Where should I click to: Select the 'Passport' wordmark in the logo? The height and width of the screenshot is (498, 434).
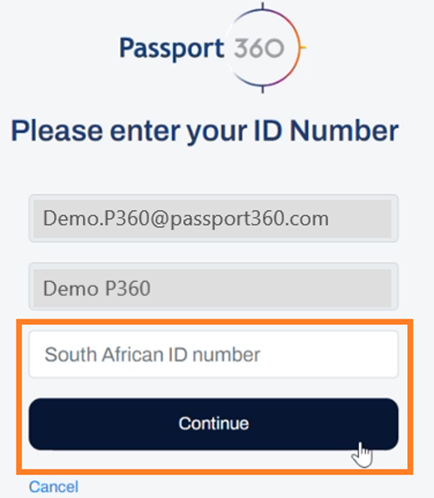coord(171,49)
